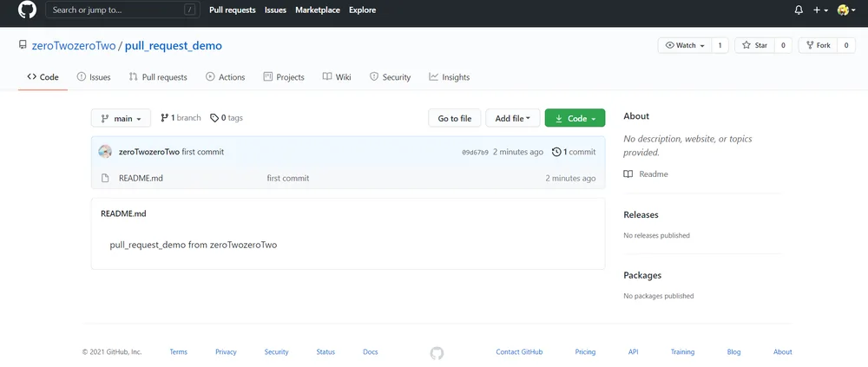This screenshot has width=868, height=367.
Task: Open the plus create-new menu
Action: (820, 10)
